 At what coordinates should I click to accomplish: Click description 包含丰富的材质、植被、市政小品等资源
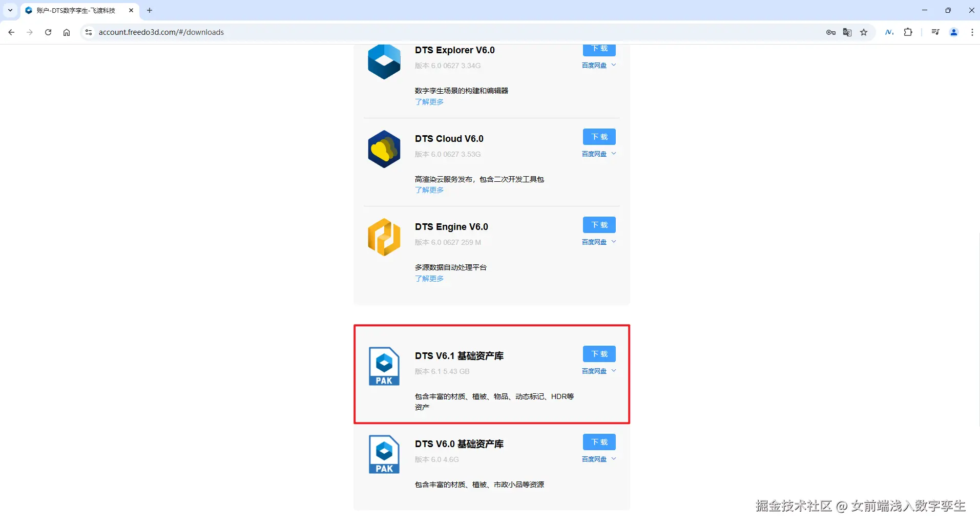click(x=479, y=484)
